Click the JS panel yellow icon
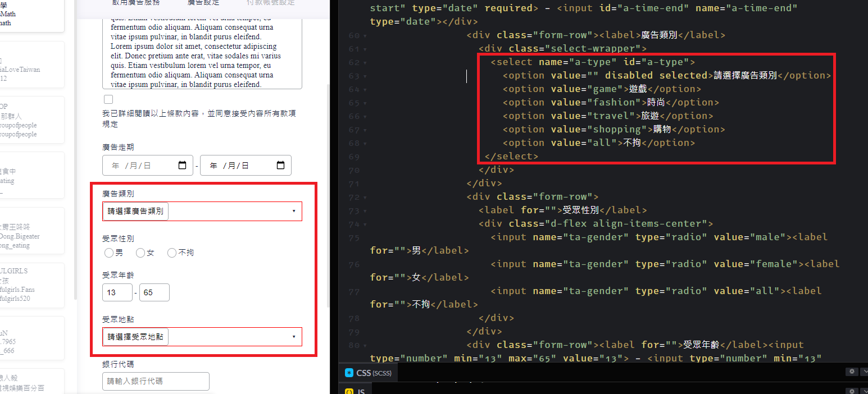This screenshot has height=394, width=868. [x=348, y=391]
